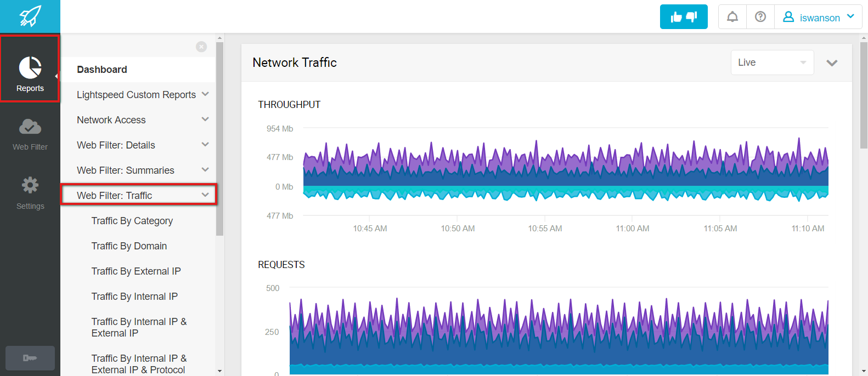The width and height of the screenshot is (868, 376).
Task: Open the Settings gear icon
Action: pos(30,185)
